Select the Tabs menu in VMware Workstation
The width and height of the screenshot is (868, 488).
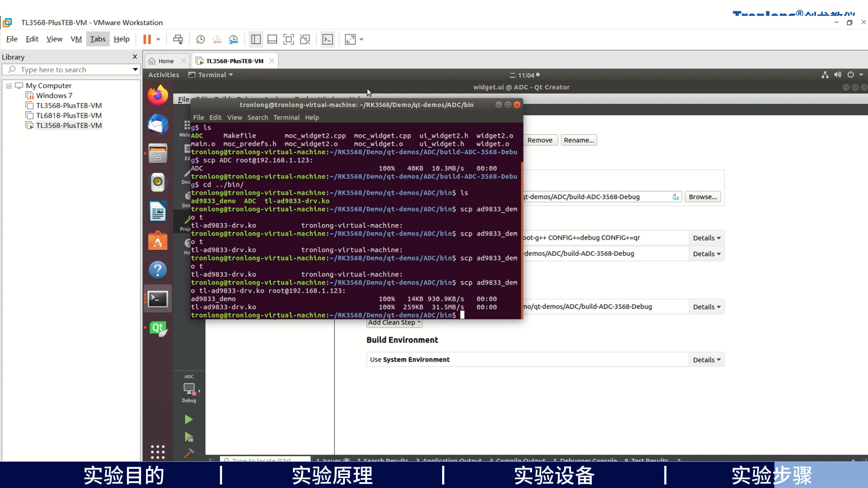pyautogui.click(x=98, y=39)
